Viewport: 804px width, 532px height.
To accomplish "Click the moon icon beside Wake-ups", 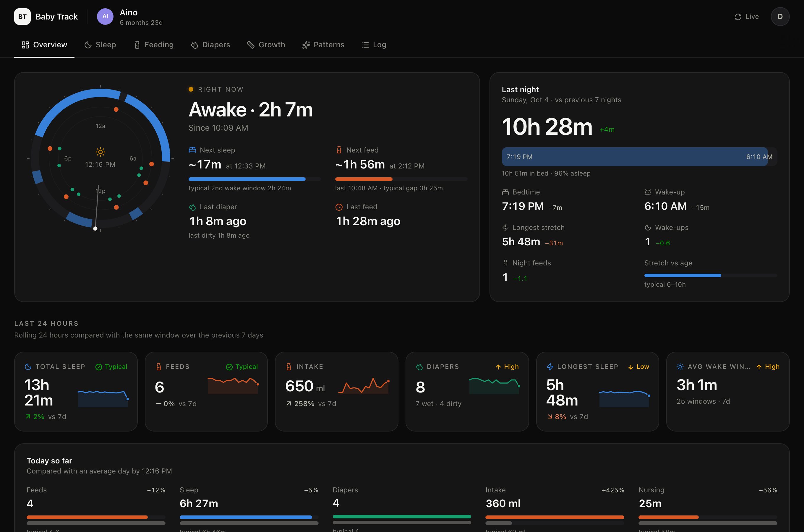I will (648, 228).
